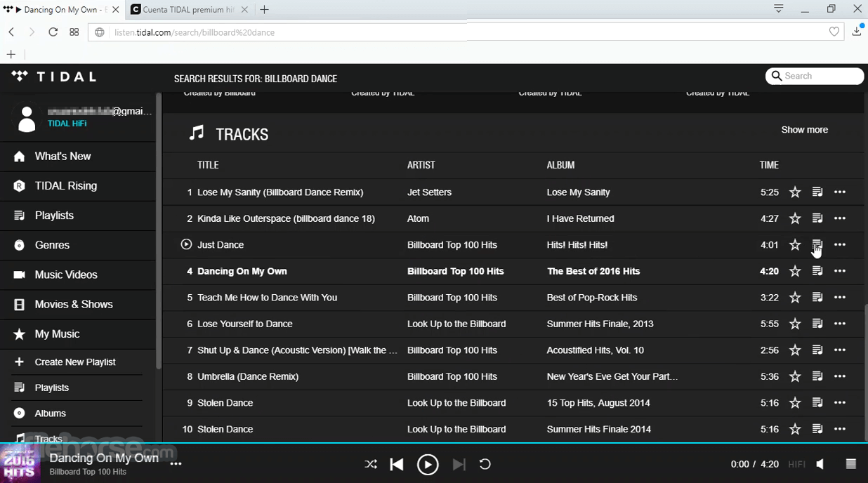Open more options for Umbrella (Dance Remix)
This screenshot has height=483, width=868.
pyautogui.click(x=840, y=376)
